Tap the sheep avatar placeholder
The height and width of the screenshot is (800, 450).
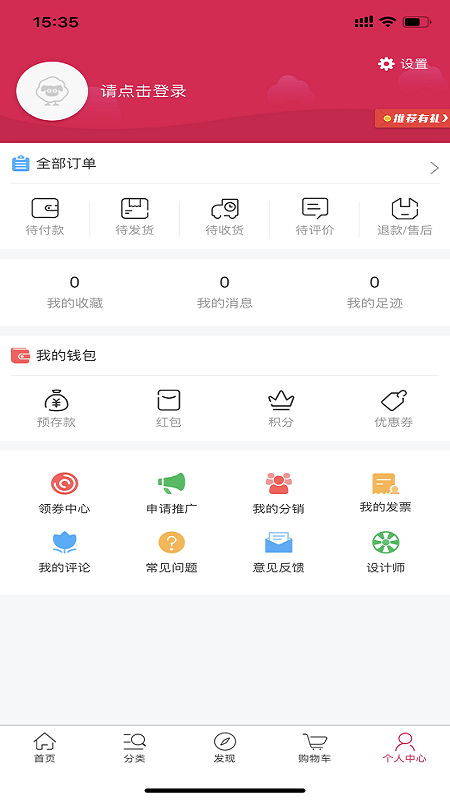(x=52, y=91)
